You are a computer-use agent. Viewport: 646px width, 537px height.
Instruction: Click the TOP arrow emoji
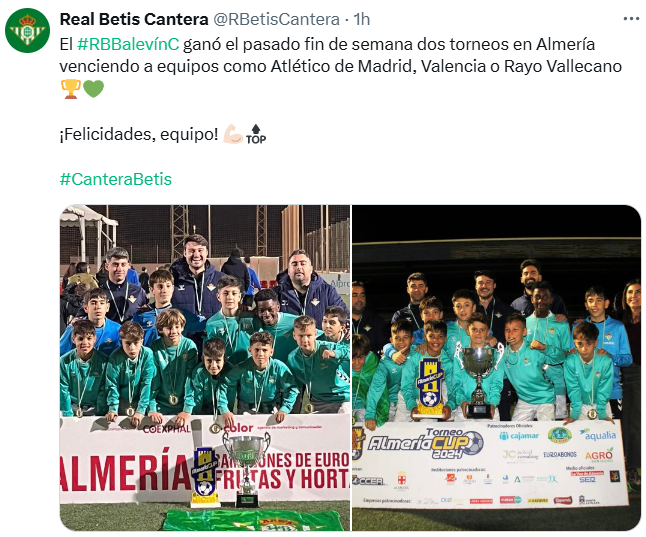pos(256,134)
